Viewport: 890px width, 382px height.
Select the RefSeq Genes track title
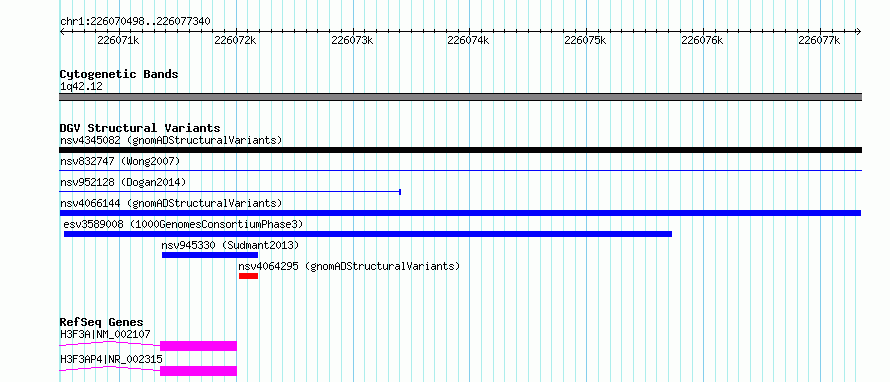tap(101, 322)
